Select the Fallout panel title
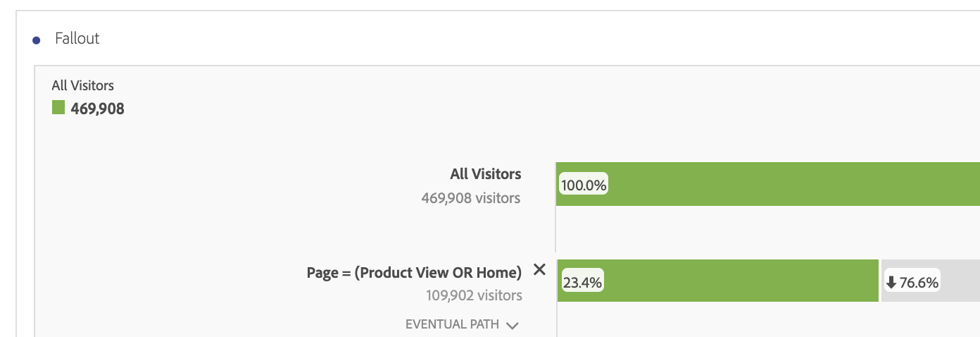The image size is (980, 337). 77,39
